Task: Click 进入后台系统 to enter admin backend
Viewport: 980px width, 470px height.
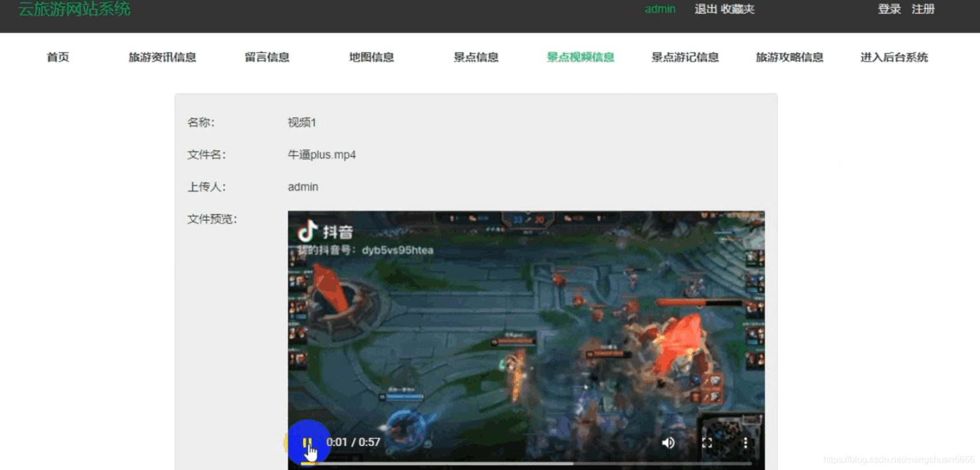Action: [894, 57]
